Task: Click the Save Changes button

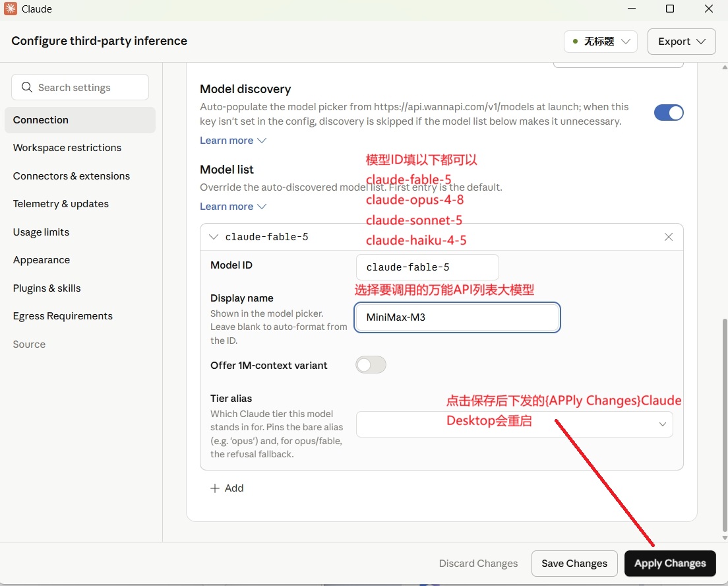Action: pos(574,563)
